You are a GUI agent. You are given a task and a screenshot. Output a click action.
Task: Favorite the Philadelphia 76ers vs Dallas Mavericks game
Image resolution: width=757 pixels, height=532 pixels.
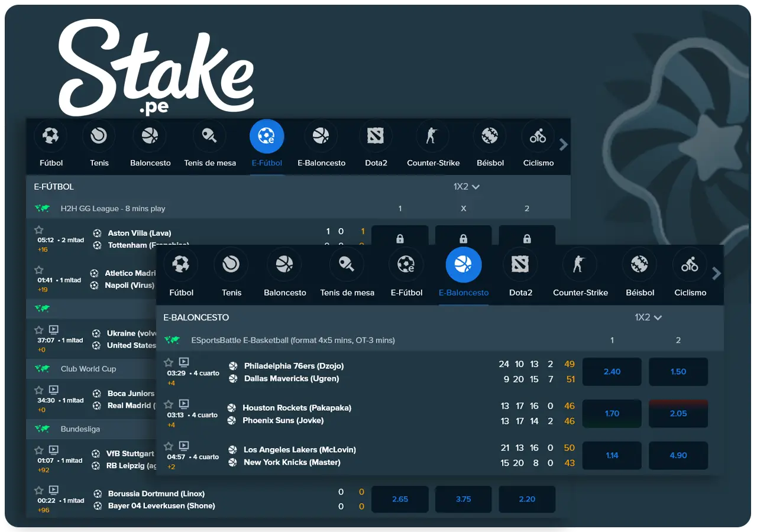[169, 362]
